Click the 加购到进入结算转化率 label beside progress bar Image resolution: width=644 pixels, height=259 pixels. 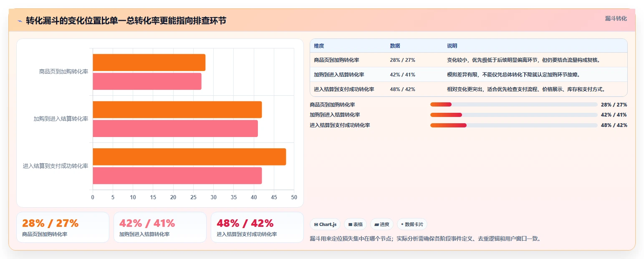tap(335, 115)
